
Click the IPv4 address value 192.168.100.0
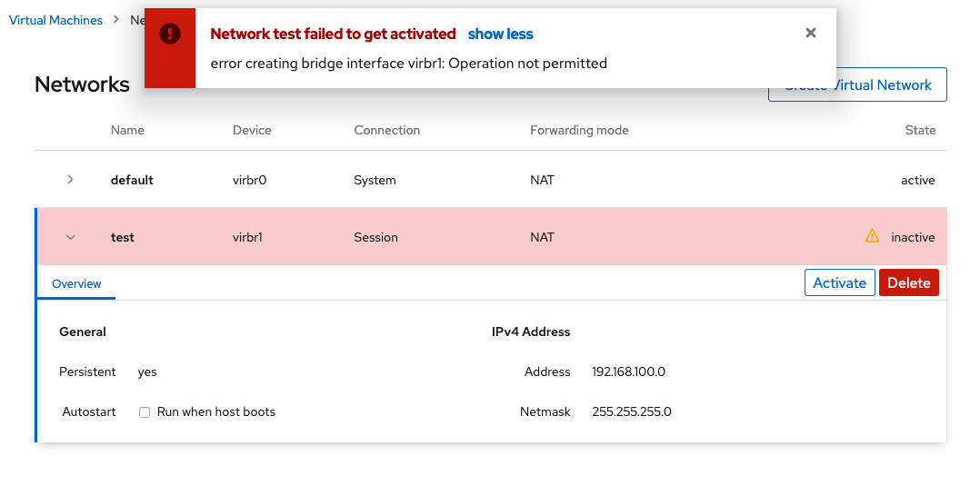click(x=628, y=371)
